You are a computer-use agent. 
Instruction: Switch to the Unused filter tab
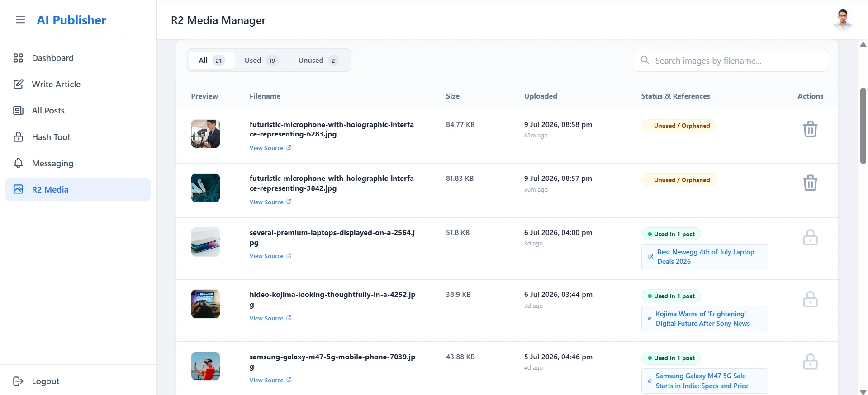(x=318, y=61)
